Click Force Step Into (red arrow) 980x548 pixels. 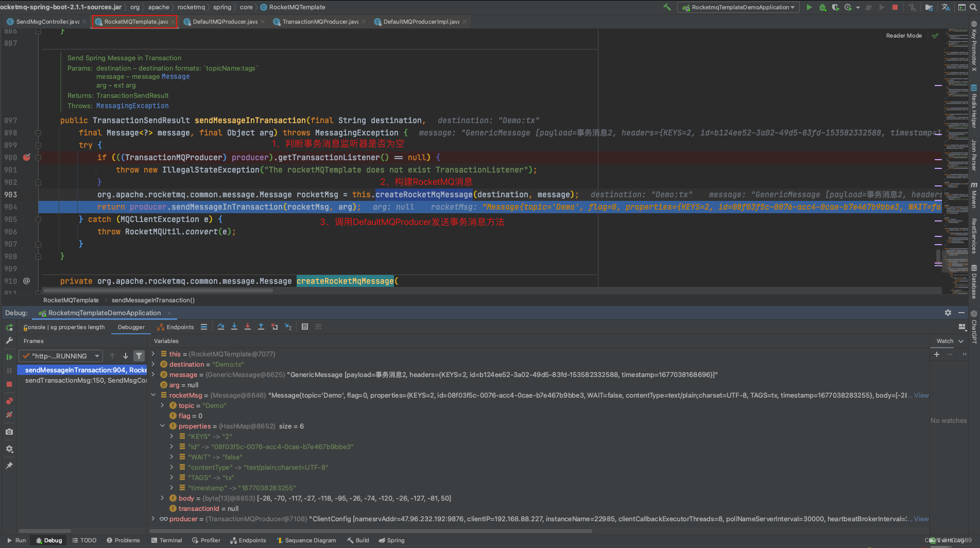coord(248,327)
